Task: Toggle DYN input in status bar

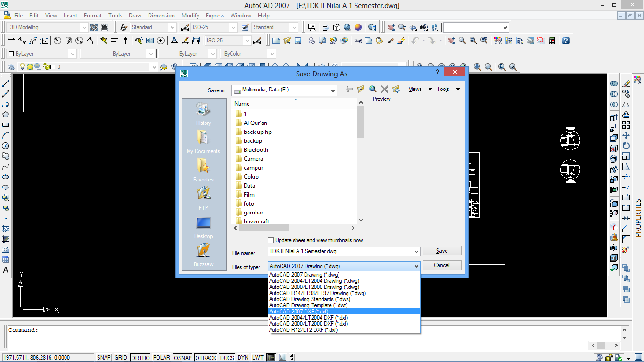Action: tap(243, 358)
